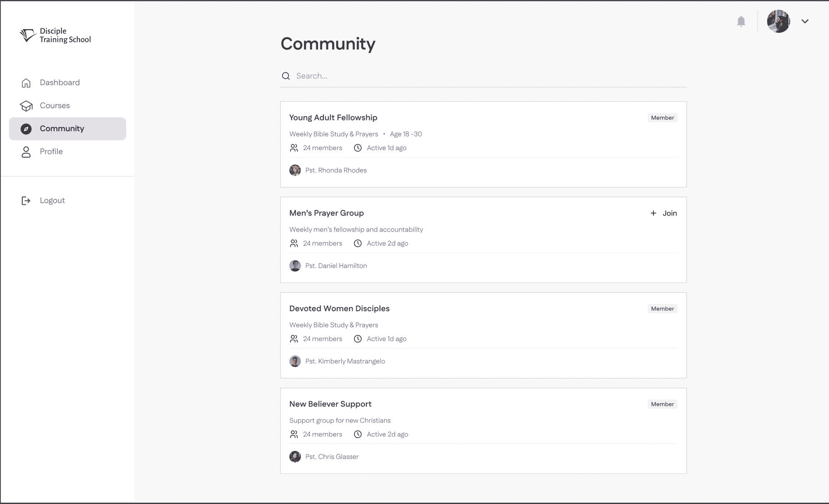The width and height of the screenshot is (829, 504).
Task: Click the Community page heading
Action: coord(328,44)
